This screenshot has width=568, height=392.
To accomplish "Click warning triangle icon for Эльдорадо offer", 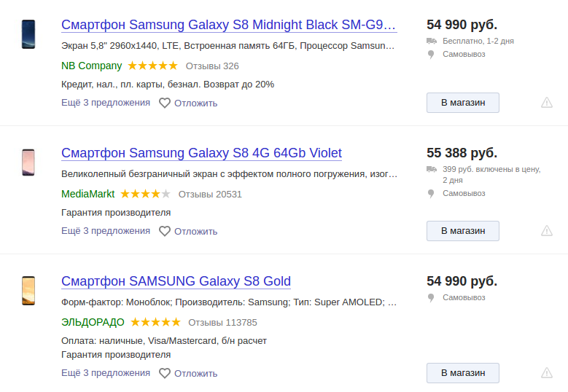I will (547, 373).
